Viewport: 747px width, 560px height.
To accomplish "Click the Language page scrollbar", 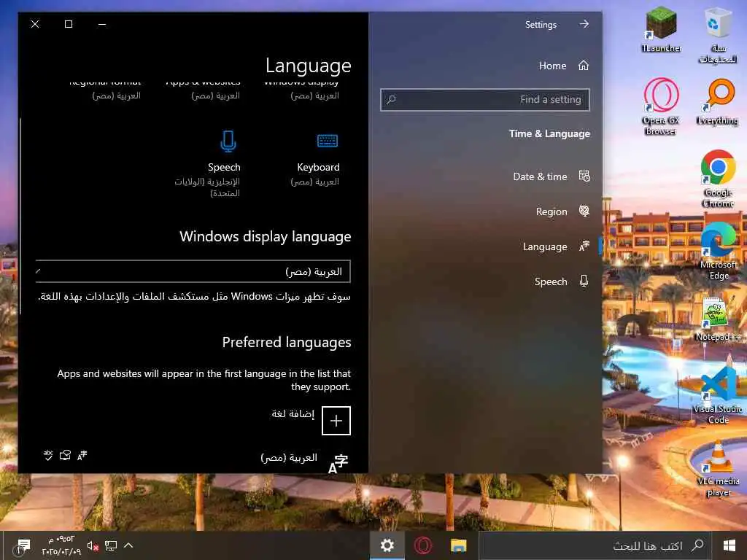I will click(20, 216).
